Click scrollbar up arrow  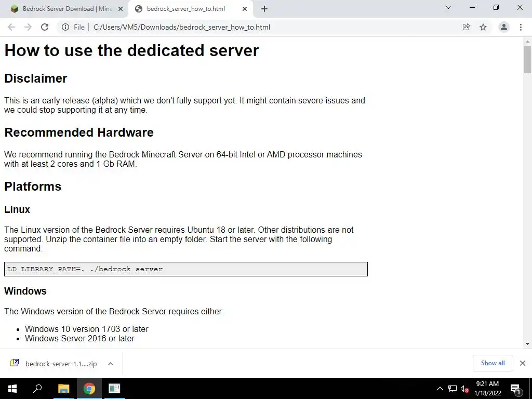pos(527,42)
